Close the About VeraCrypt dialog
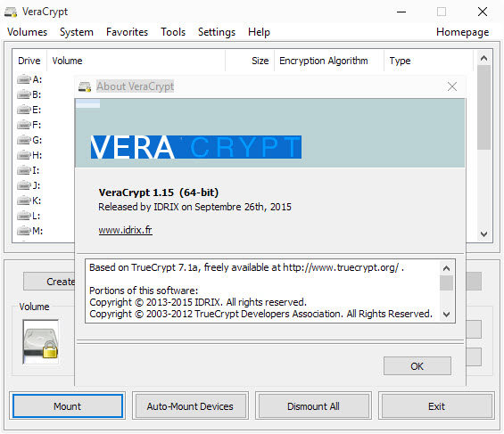Image resolution: width=504 pixels, height=434 pixels. [x=452, y=86]
